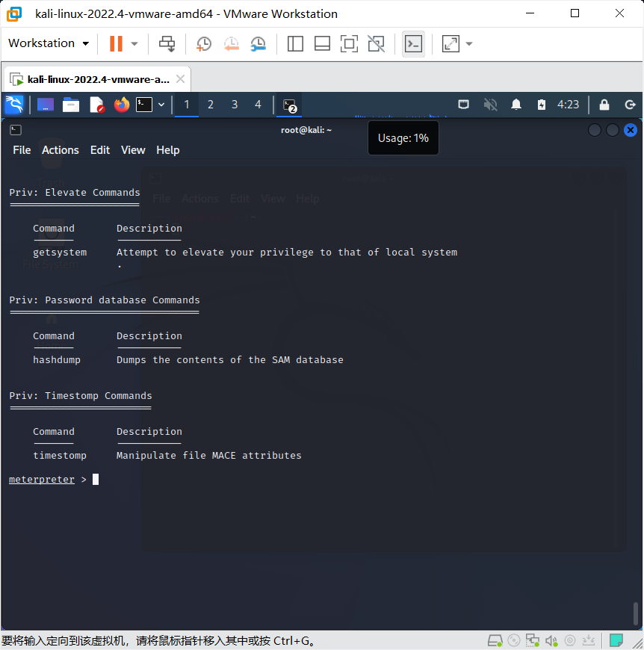The image size is (644, 650).
Task: Enter full screen mode
Action: 349,43
